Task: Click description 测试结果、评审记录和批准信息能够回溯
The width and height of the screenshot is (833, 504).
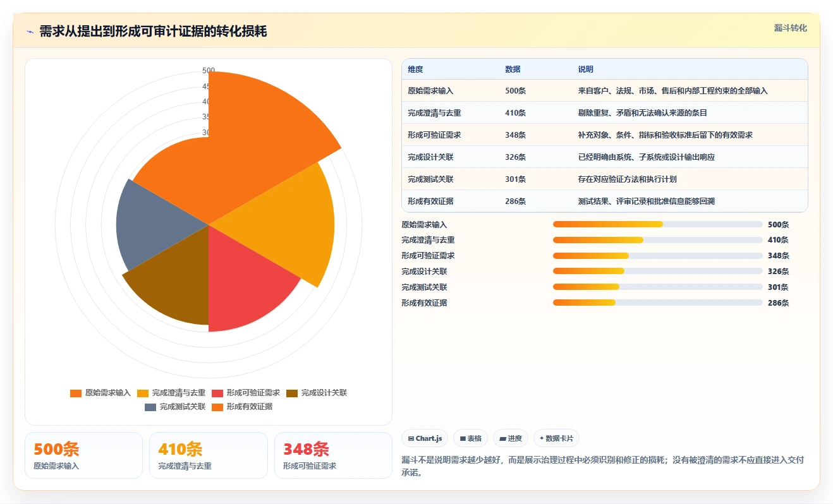Action: (x=646, y=201)
